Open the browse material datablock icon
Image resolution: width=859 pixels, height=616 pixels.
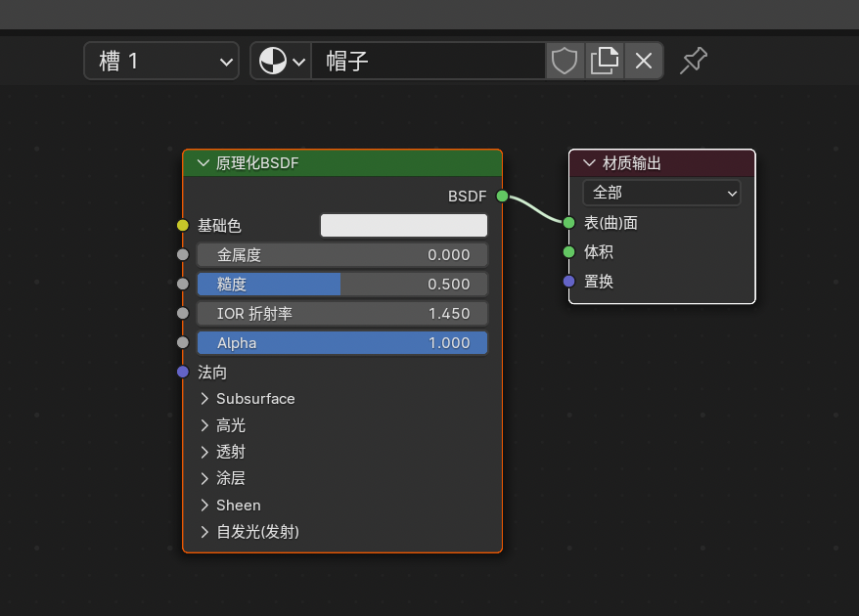280,60
